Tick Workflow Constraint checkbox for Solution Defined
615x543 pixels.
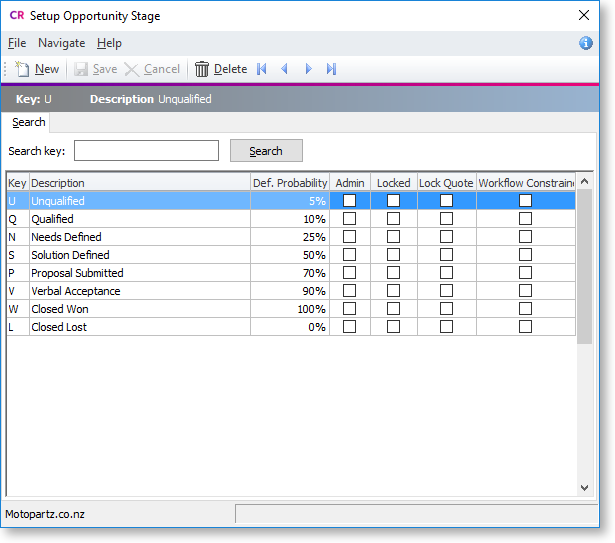(x=525, y=255)
